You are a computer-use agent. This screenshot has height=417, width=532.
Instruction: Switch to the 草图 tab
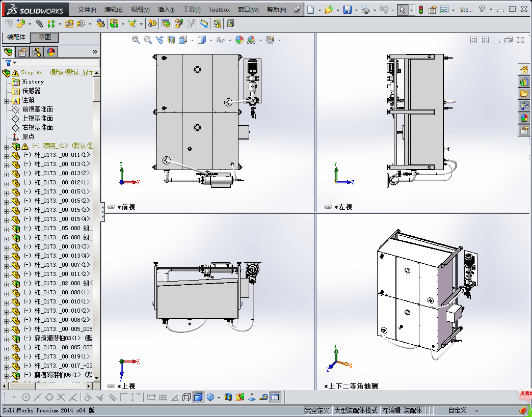(44, 37)
